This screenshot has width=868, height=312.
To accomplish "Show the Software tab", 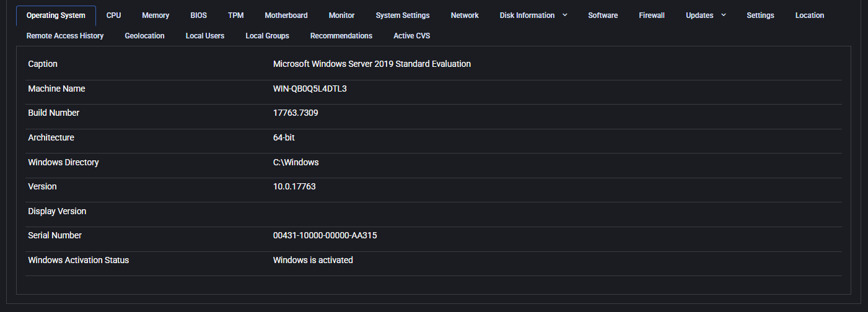I will 603,15.
